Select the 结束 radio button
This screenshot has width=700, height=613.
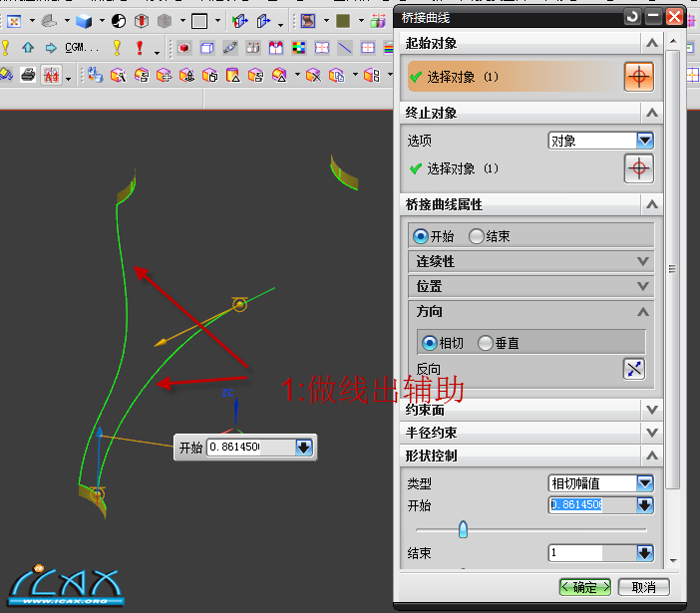476,236
